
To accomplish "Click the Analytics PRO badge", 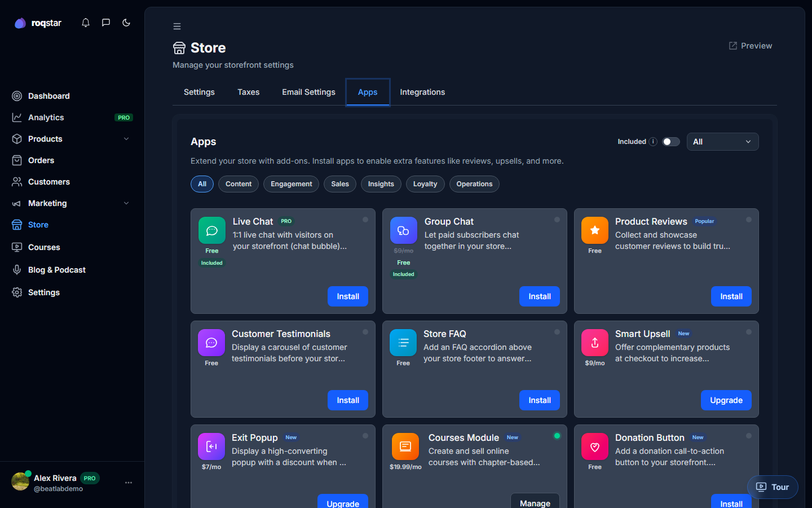I will tap(123, 117).
